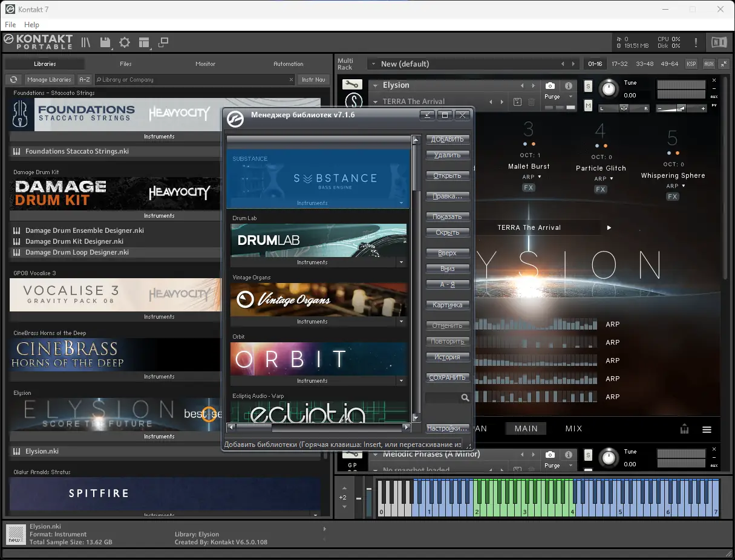735x560 pixels.
Task: Open ARP dropdown under Mallet Burst
Action: pos(532,177)
